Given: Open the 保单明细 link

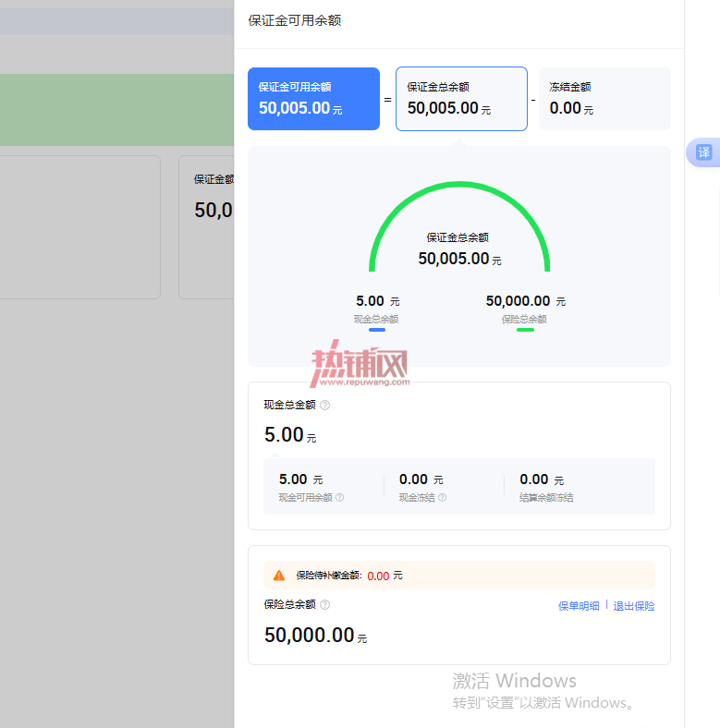Looking at the screenshot, I should (x=579, y=606).
